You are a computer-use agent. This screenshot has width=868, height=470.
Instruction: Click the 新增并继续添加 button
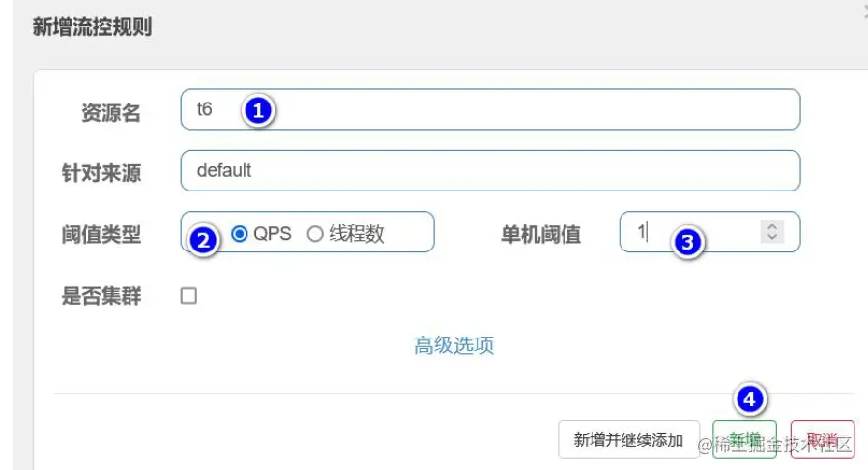click(629, 440)
